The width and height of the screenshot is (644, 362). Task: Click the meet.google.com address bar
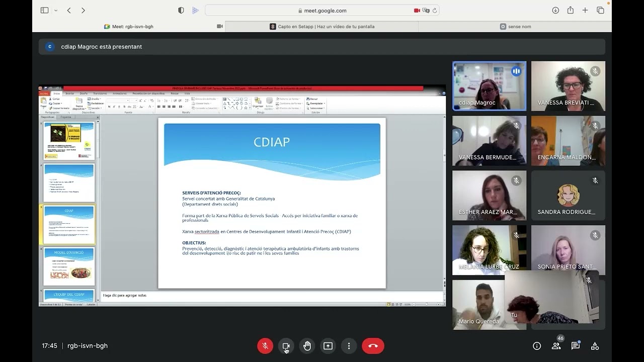[322, 10]
